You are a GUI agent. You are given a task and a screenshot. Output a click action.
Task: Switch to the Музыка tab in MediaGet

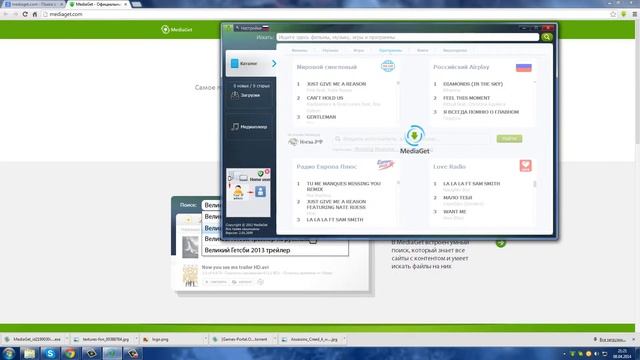click(330, 50)
